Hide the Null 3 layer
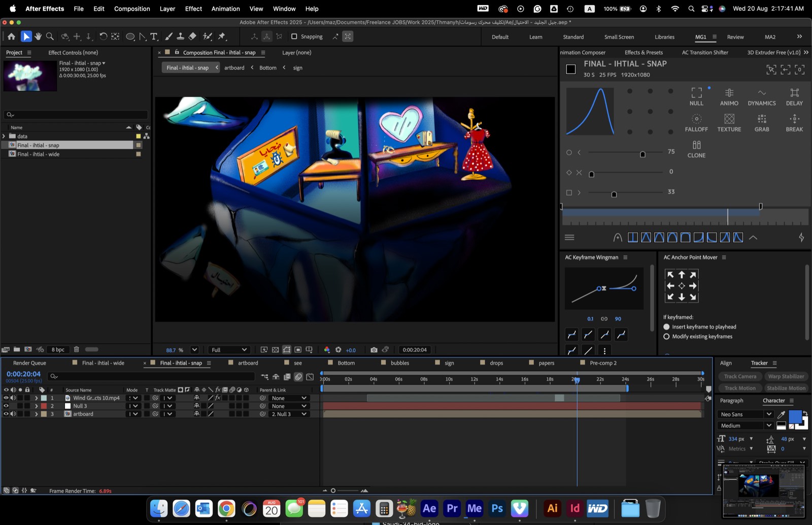 click(x=6, y=406)
